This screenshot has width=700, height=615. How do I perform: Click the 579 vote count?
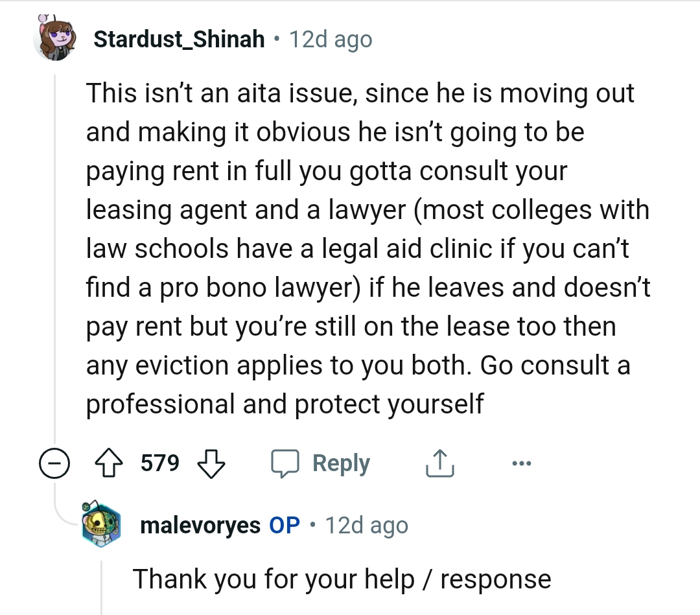click(x=159, y=463)
